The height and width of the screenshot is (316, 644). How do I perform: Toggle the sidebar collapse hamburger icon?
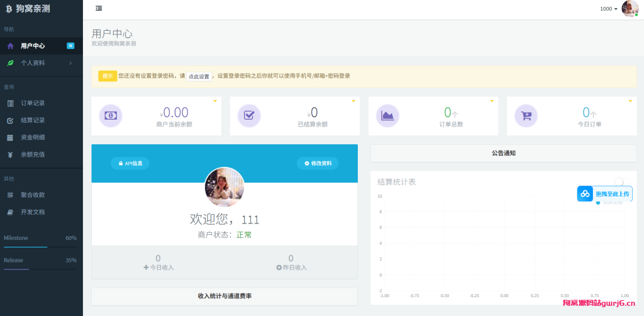(x=99, y=8)
